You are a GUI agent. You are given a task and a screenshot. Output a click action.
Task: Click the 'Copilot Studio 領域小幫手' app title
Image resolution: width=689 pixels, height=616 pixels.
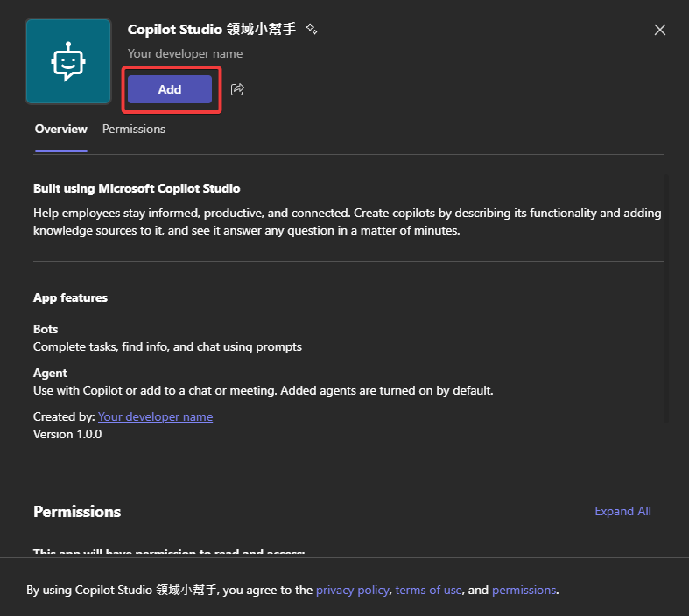point(211,29)
